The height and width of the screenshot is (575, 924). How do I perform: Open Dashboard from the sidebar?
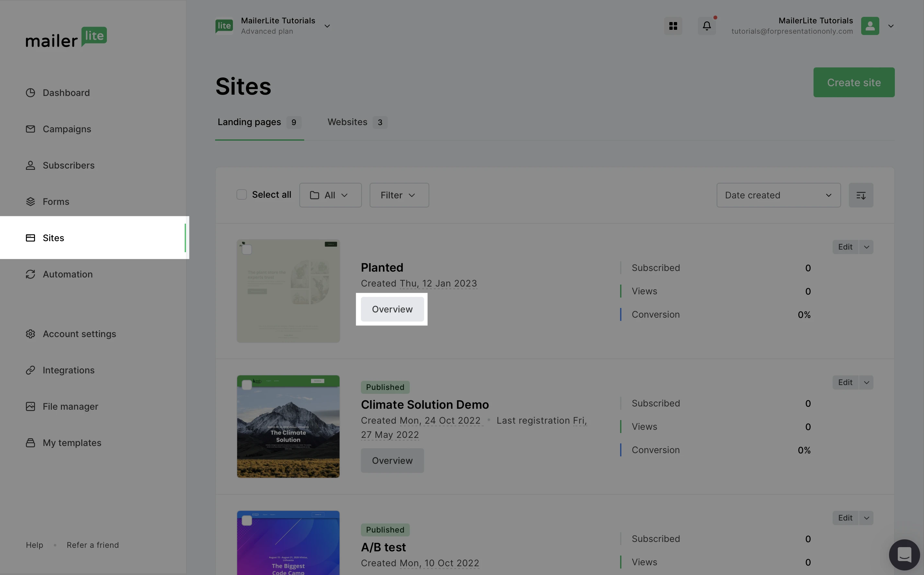66,93
